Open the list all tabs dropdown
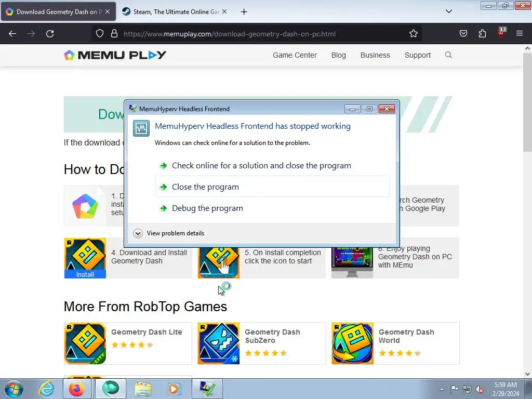Image resolution: width=532 pixels, height=399 pixels. pos(448,11)
